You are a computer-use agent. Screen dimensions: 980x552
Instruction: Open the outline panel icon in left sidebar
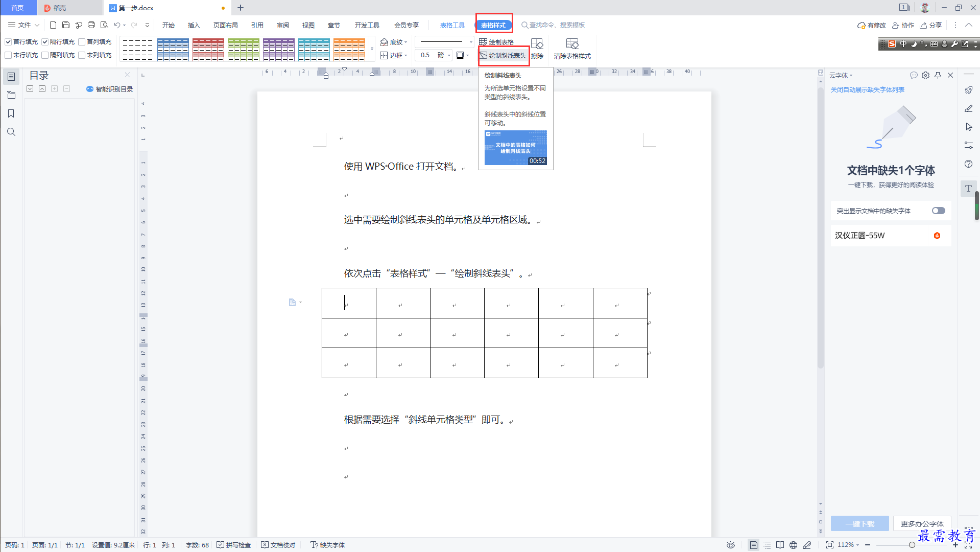pos(11,77)
